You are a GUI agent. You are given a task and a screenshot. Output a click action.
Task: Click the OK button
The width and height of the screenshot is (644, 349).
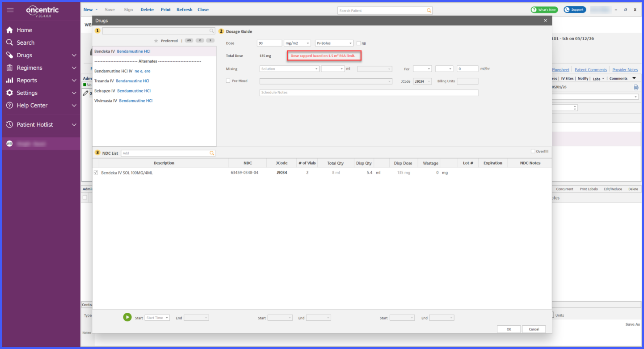click(509, 329)
